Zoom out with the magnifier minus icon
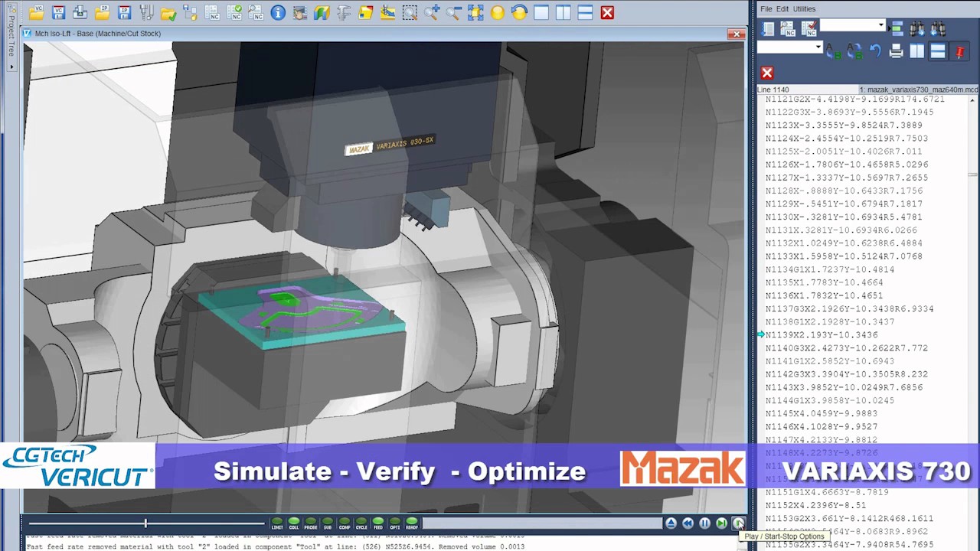The height and width of the screenshot is (551, 980). coord(453,12)
